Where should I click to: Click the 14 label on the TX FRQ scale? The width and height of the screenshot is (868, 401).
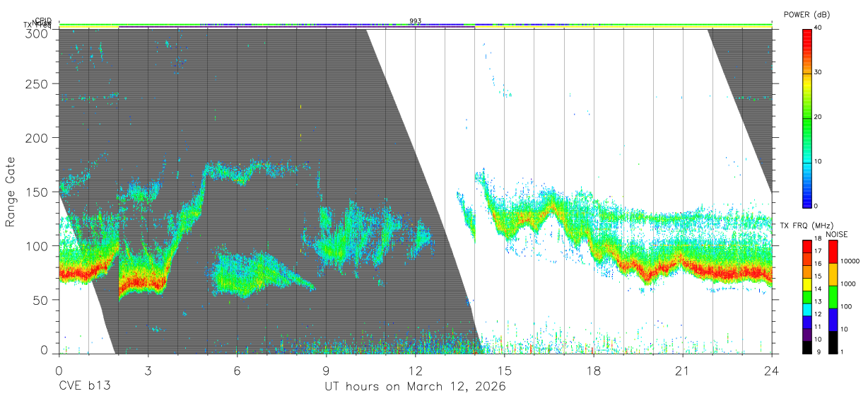[817, 289]
